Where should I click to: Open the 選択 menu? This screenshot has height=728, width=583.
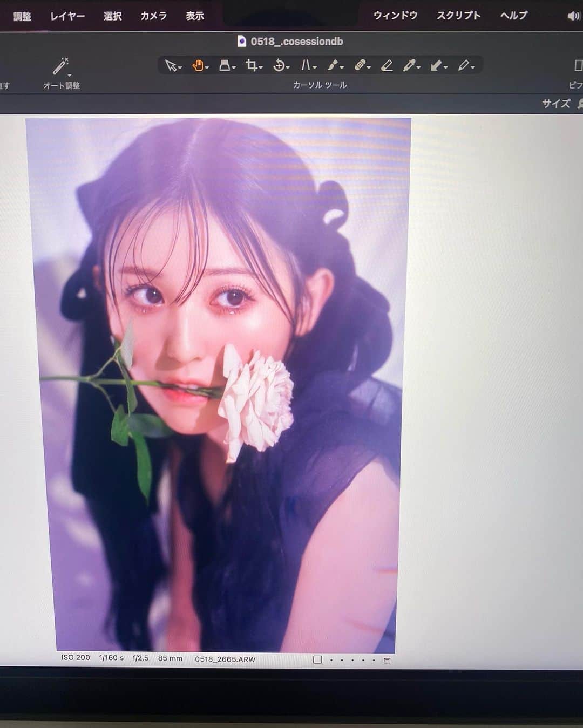(112, 16)
